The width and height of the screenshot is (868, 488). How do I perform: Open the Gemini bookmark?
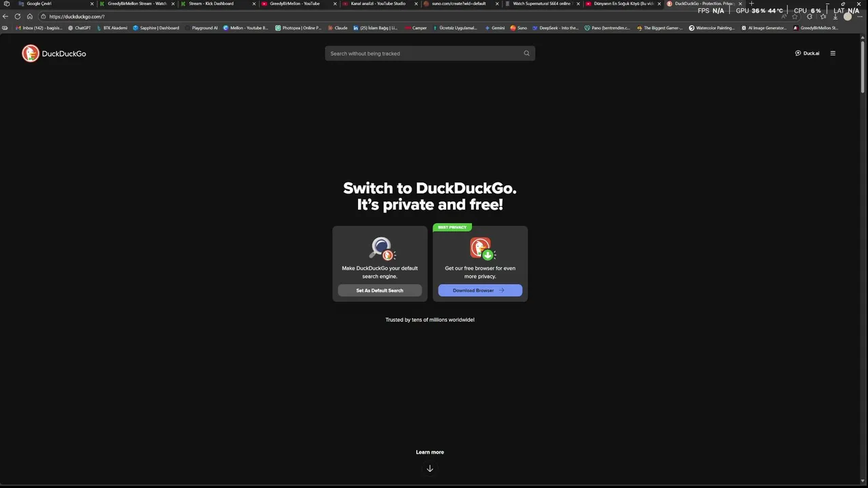click(494, 28)
